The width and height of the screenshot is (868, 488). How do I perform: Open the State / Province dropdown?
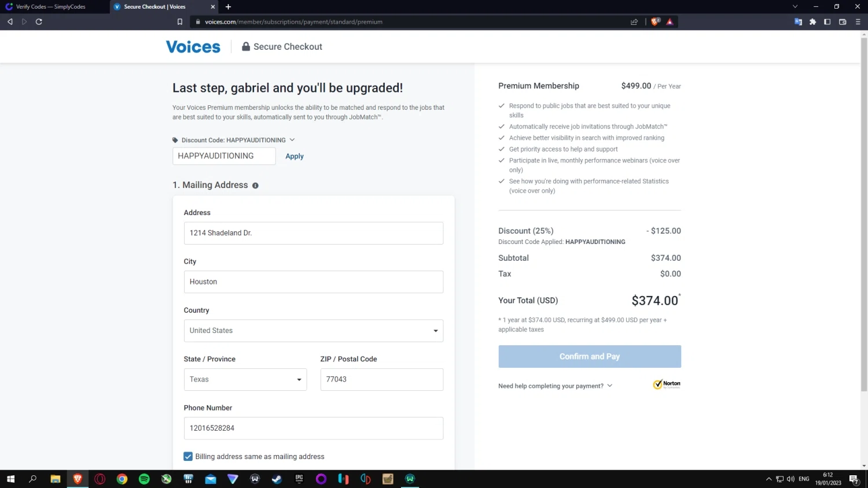(x=245, y=379)
